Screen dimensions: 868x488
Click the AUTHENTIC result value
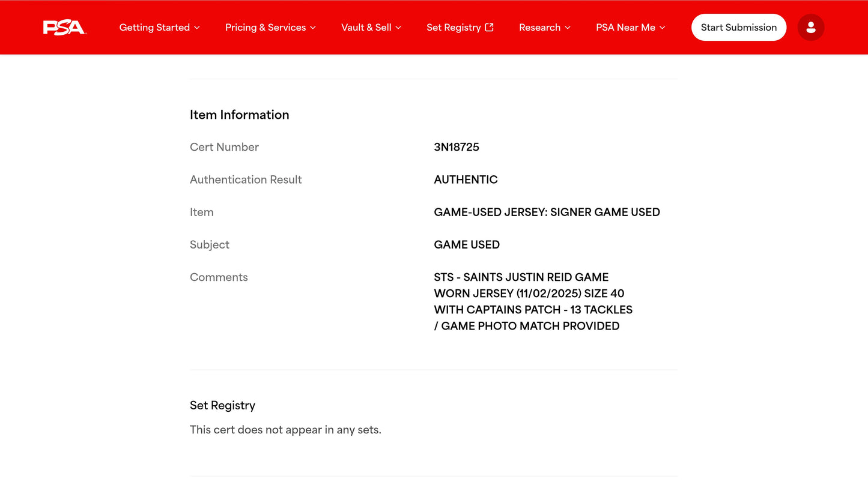pos(466,179)
